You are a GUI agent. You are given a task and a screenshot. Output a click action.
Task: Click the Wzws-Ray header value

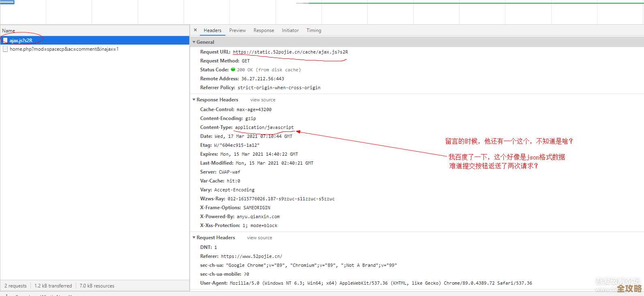point(281,199)
